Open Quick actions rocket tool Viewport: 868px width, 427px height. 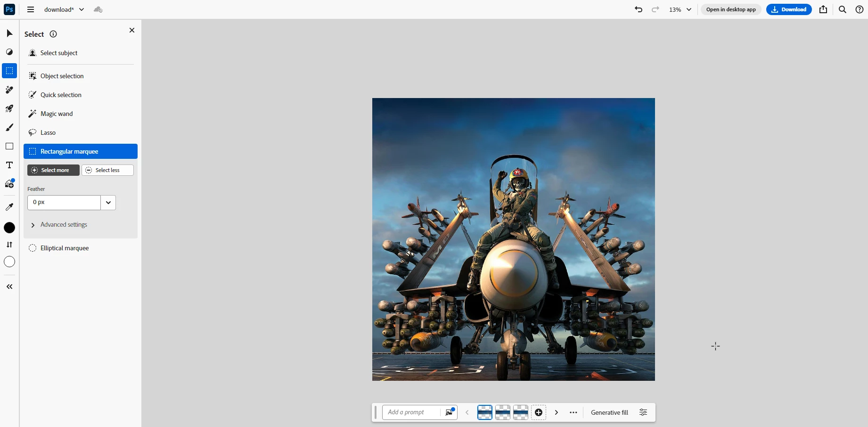coord(9,108)
